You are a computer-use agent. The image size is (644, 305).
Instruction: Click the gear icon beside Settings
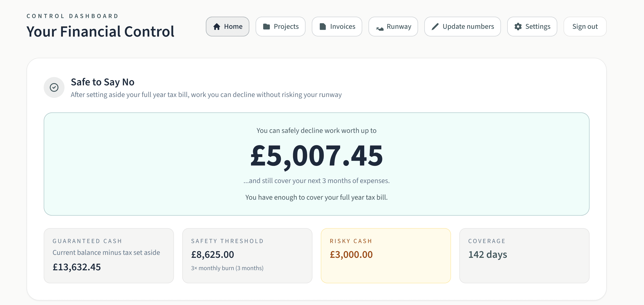(x=518, y=27)
